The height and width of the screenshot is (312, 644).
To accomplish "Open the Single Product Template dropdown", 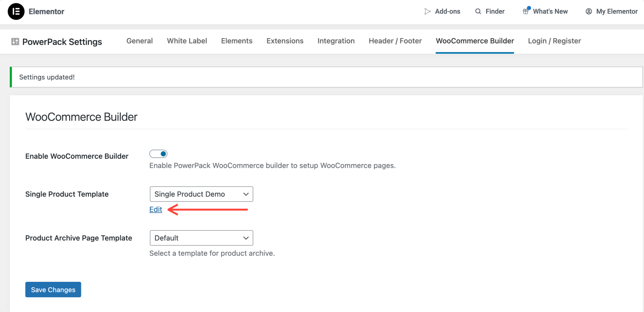I will 201,194.
